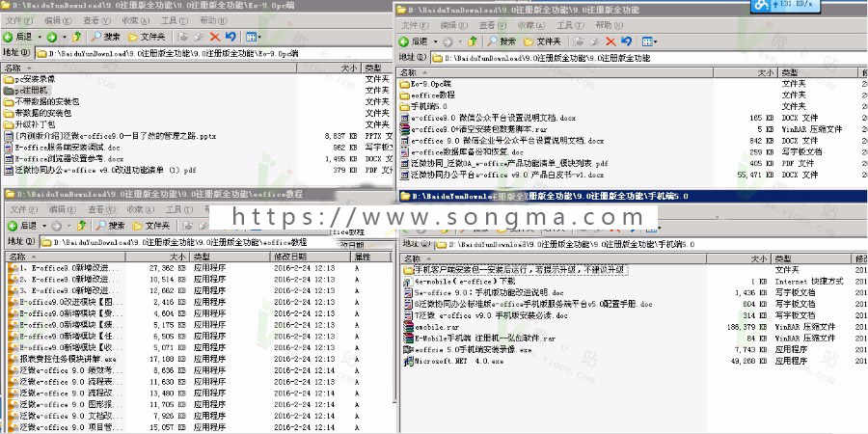Select 带数据的安装包 folder
This screenshot has width=868, height=434.
[x=37, y=113]
